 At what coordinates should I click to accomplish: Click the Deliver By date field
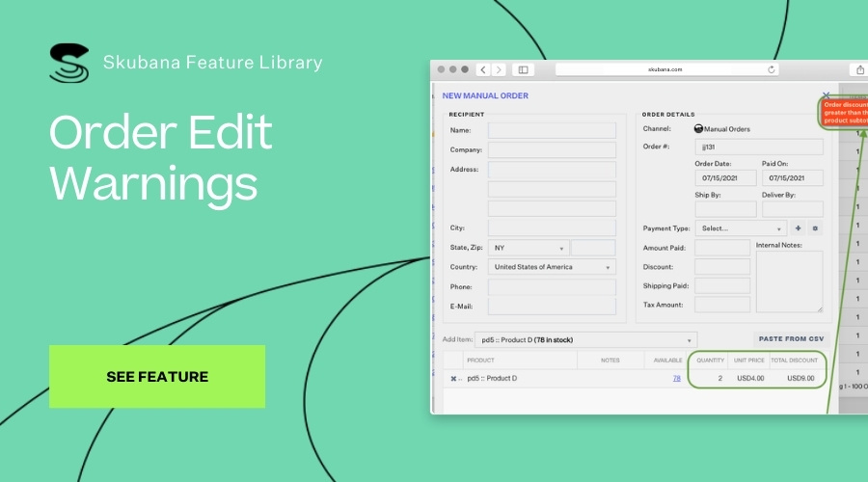792,209
